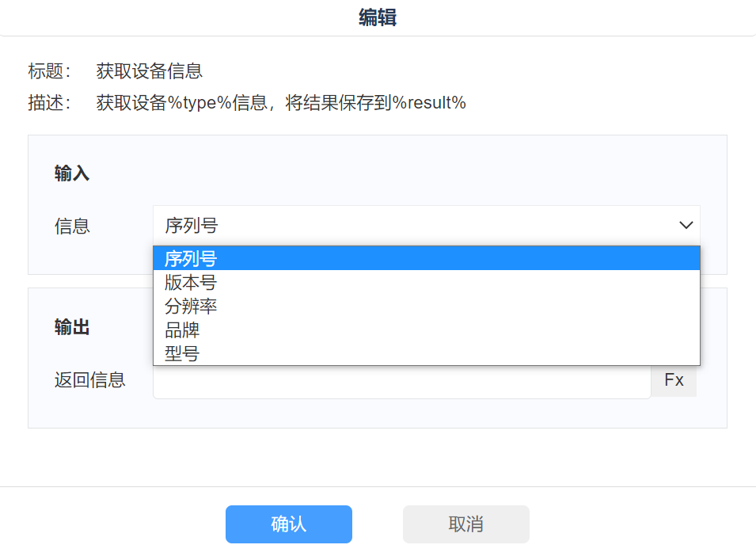The image size is (756, 560).
Task: Click the title text 获取设备信息
Action: point(150,71)
